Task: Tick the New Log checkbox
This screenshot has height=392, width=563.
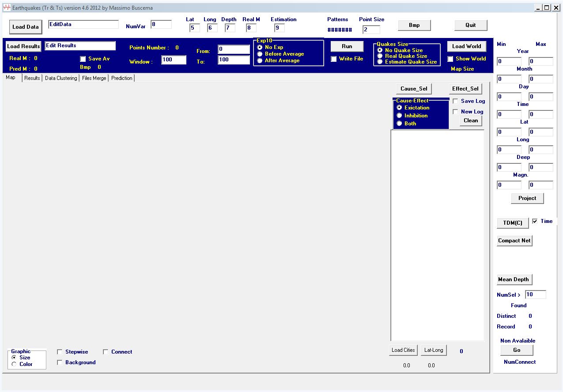Action: tap(456, 112)
